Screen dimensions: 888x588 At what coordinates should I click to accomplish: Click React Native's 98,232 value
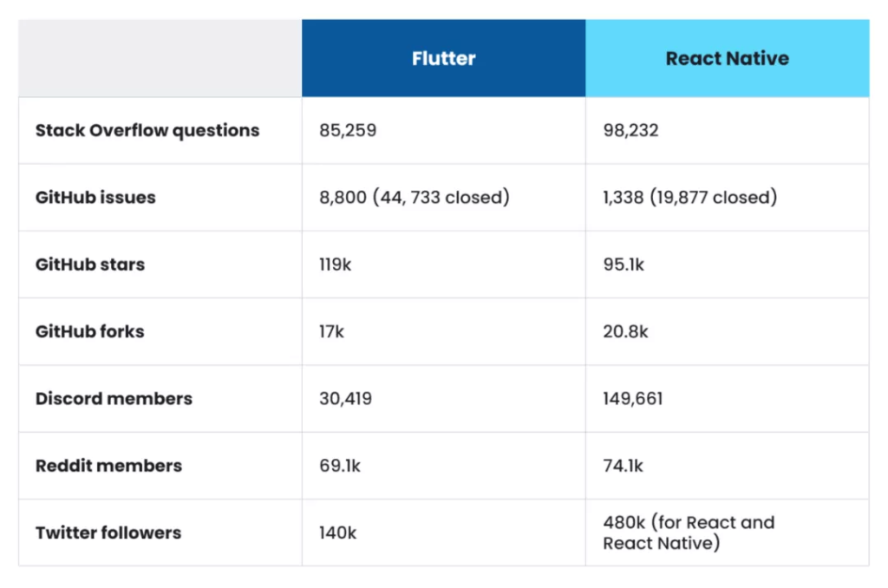coord(631,130)
